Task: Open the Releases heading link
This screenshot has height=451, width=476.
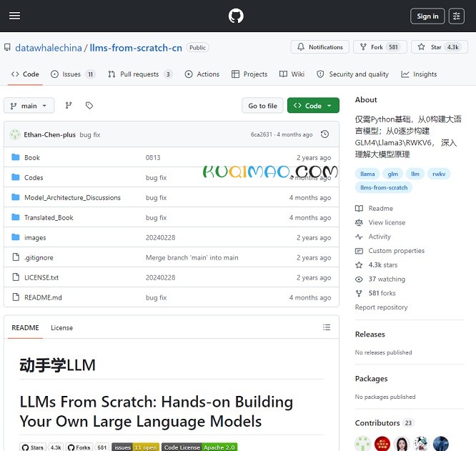Action: point(370,334)
